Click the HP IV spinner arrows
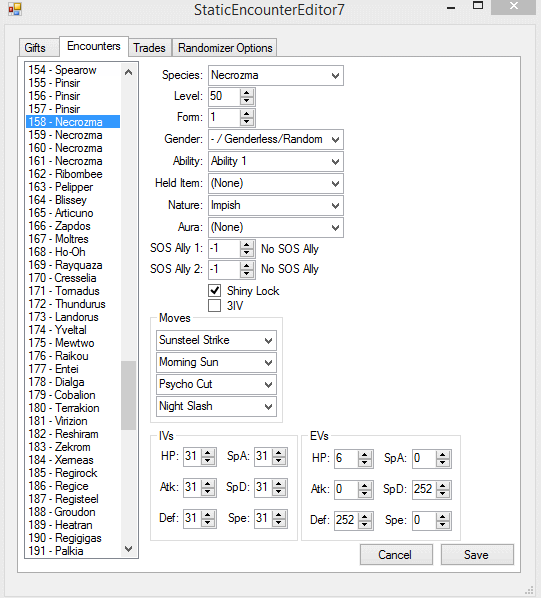 (208, 457)
